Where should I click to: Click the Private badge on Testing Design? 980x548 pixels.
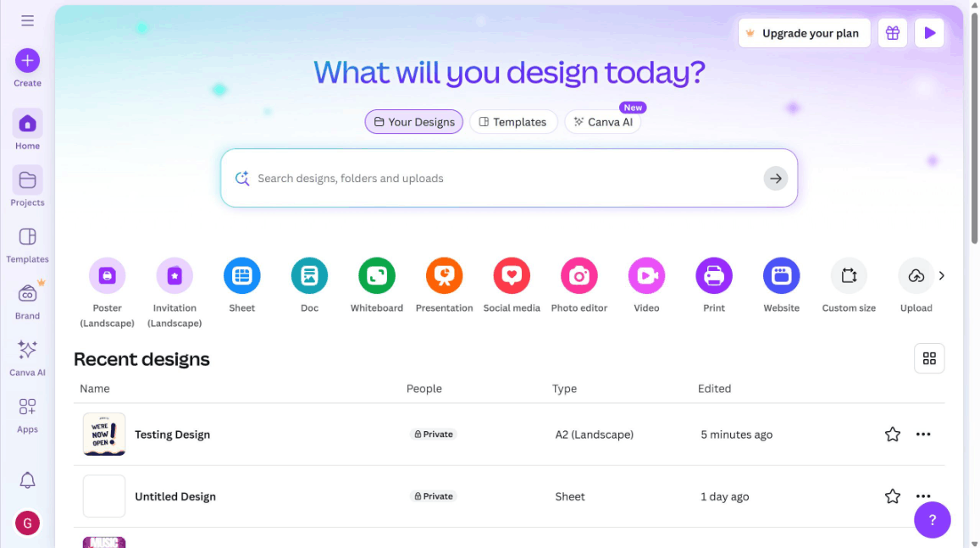[x=433, y=435]
